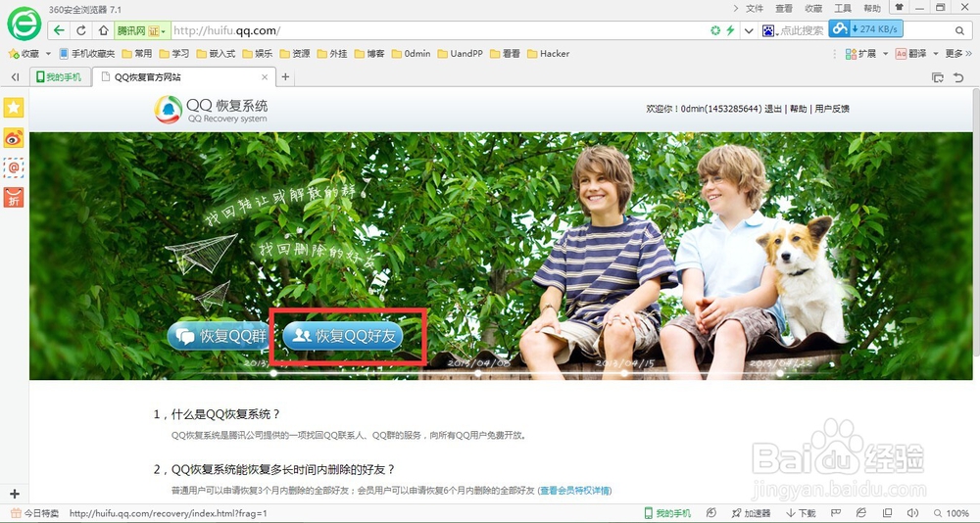The image size is (980, 523).
Task: Click the yellow star sidebar icon
Action: coord(14,108)
